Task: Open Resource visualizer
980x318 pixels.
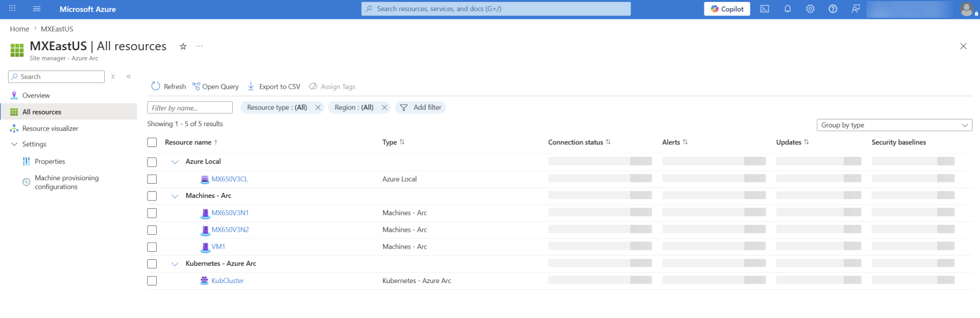Action: (x=50, y=129)
